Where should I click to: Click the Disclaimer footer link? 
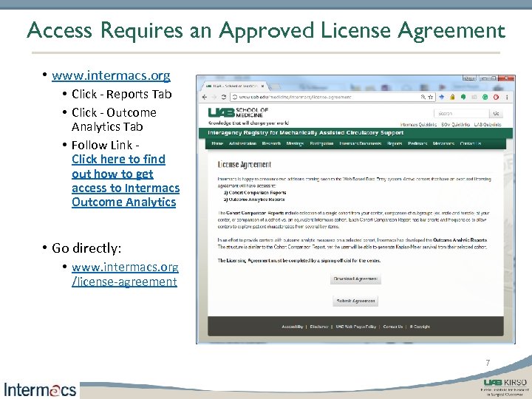319,327
